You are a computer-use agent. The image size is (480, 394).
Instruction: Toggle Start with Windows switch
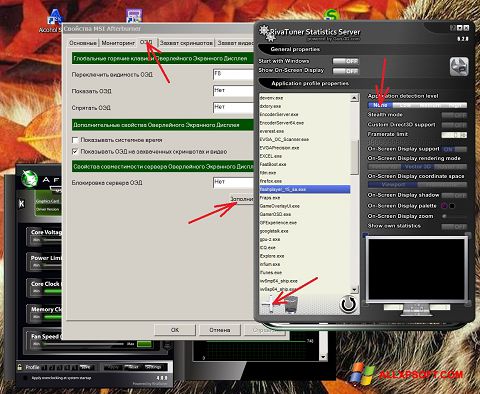tap(346, 61)
